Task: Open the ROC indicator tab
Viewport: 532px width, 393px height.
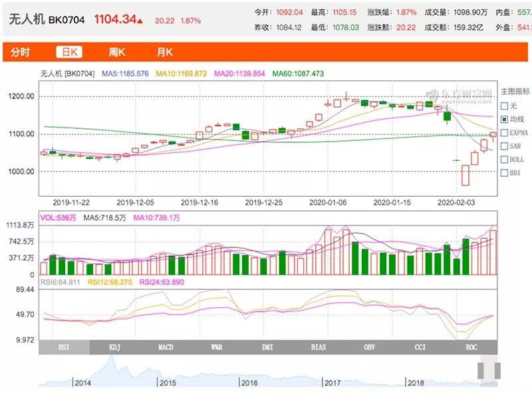Action: 471,346
